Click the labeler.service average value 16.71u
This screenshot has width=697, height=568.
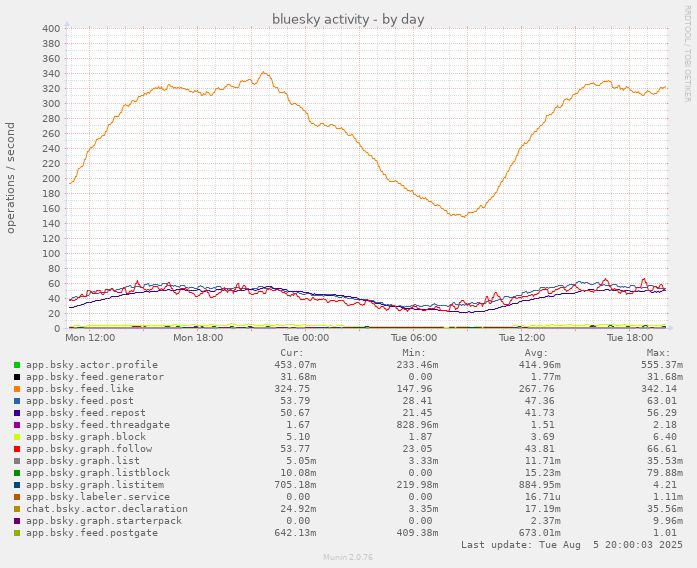(x=540, y=497)
